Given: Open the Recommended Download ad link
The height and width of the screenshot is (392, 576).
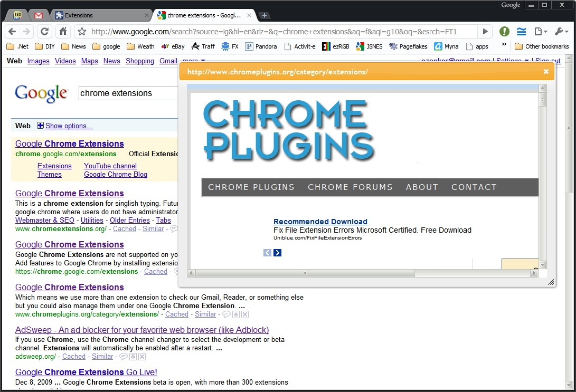Looking at the screenshot, I should tap(320, 222).
